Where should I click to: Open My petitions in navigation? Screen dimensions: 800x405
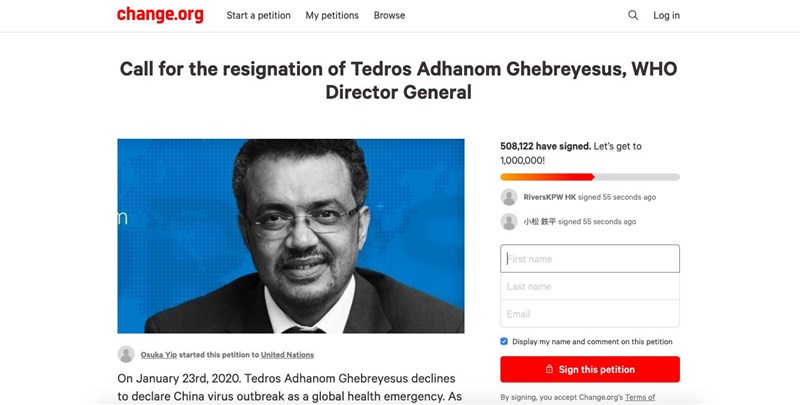pyautogui.click(x=332, y=15)
